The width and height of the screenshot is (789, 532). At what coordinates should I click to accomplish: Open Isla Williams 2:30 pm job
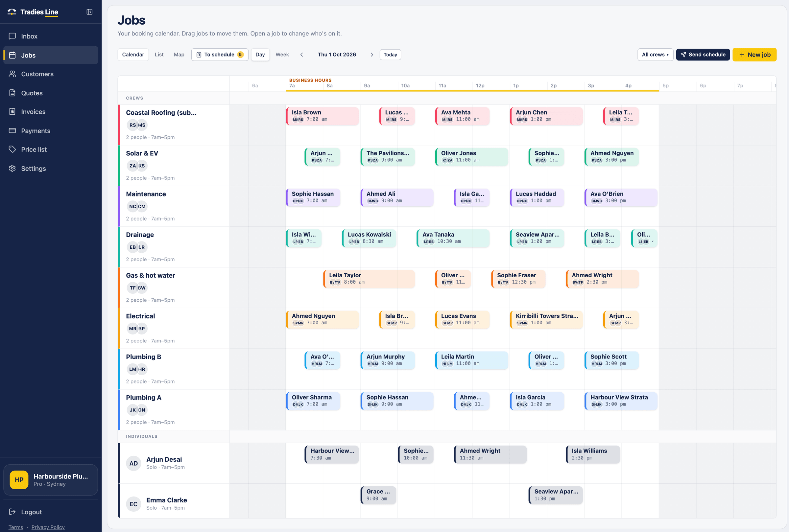point(593,455)
